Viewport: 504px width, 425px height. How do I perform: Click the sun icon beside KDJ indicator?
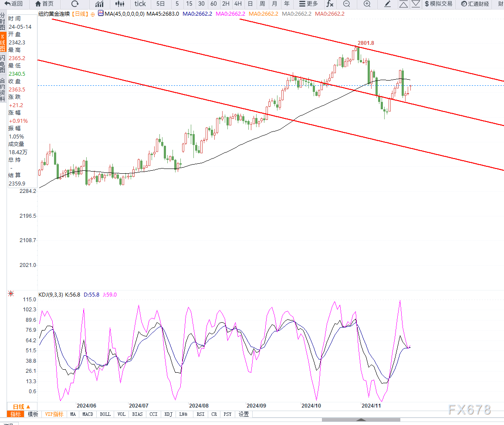[10, 294]
